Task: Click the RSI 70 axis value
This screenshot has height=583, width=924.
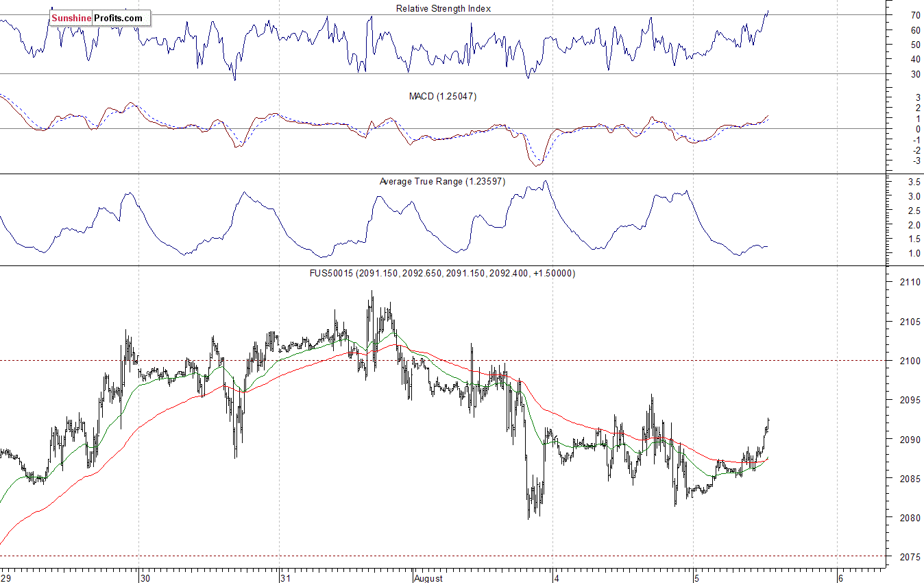Action: (914, 15)
